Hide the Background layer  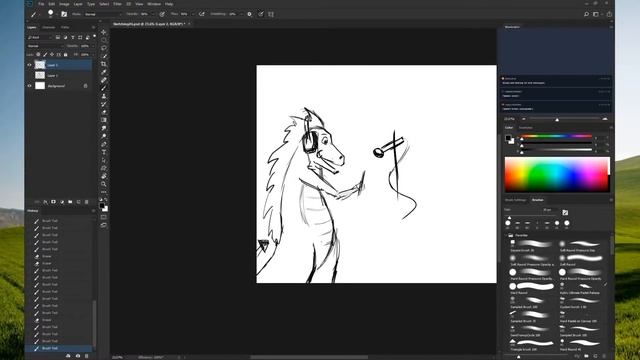click(x=29, y=86)
